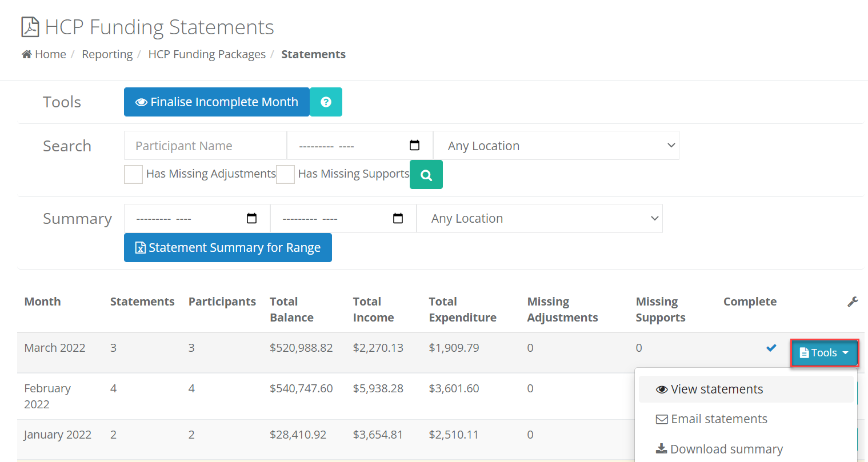Click the teal question mark help icon
Image resolution: width=868 pixels, height=462 pixels.
click(x=326, y=102)
